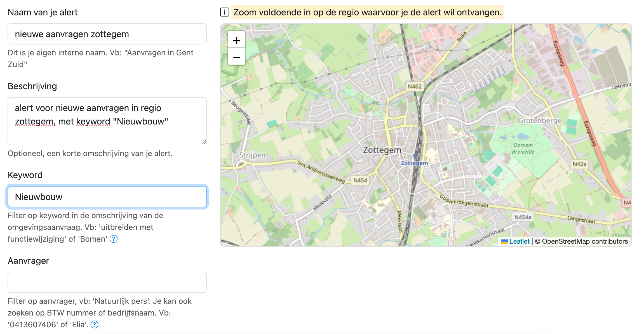Click the N42a road shield on map

(579, 164)
